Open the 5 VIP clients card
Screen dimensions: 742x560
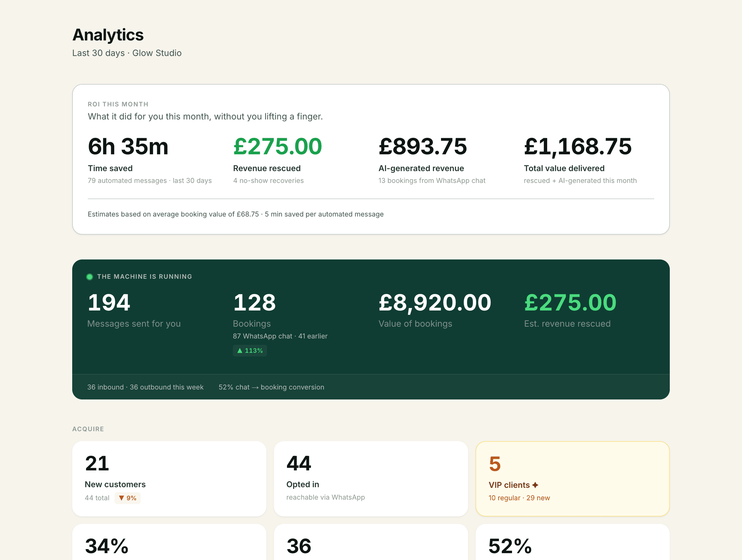click(573, 478)
